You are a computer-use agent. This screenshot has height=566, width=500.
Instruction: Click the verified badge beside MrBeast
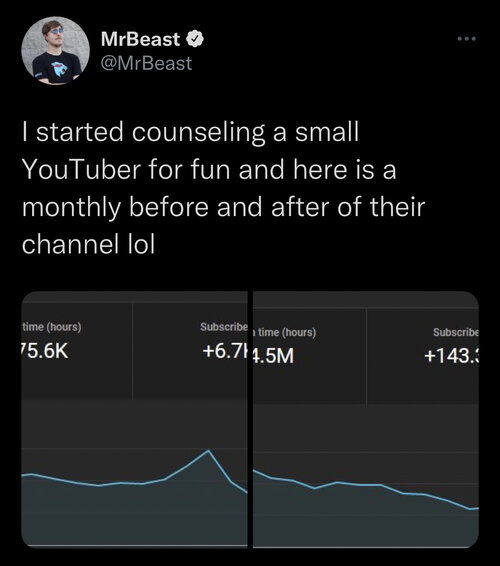[195, 39]
